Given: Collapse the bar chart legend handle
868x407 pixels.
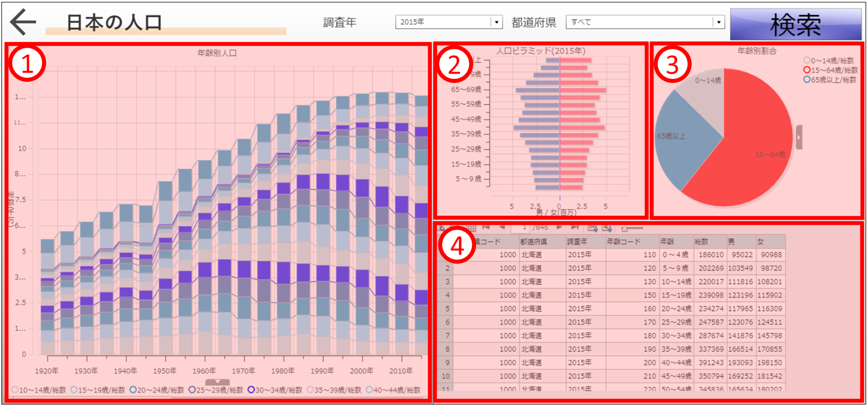Looking at the screenshot, I should (x=217, y=382).
